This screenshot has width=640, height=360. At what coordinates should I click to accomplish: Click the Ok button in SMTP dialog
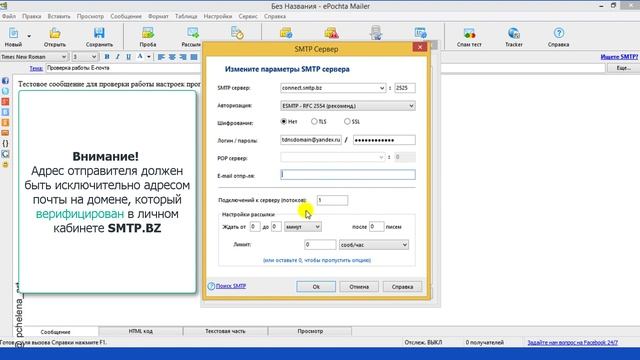coord(316,287)
